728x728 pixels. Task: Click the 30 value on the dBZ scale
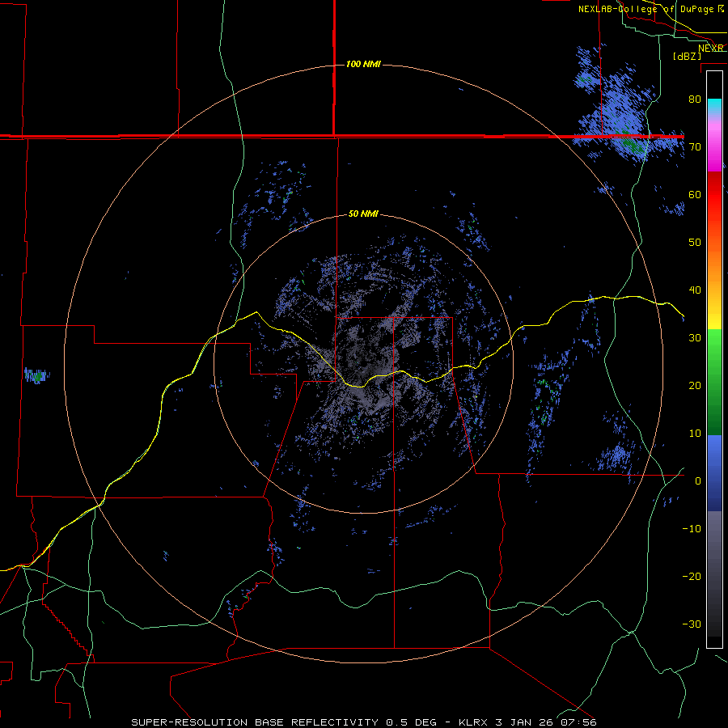pos(695,338)
